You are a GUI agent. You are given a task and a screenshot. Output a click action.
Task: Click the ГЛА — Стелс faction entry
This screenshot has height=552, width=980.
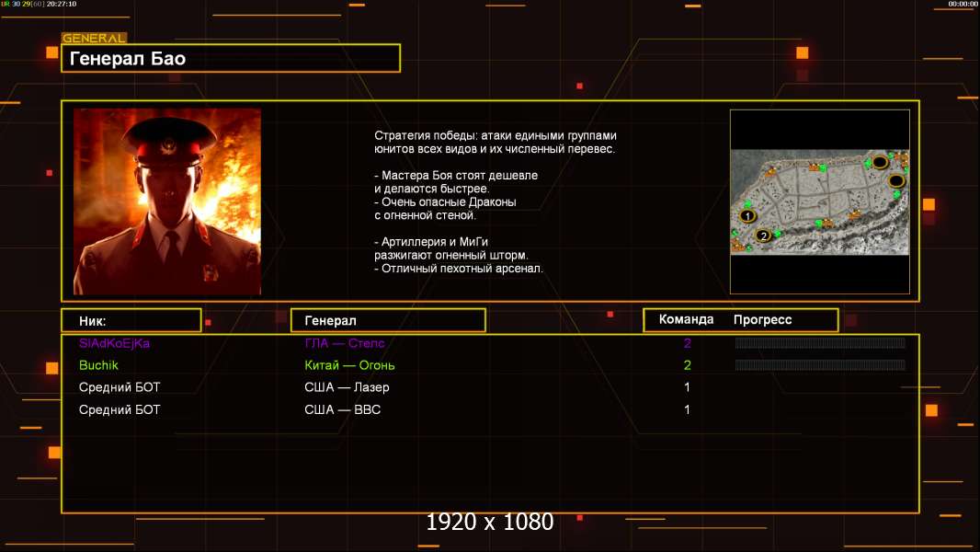point(345,343)
